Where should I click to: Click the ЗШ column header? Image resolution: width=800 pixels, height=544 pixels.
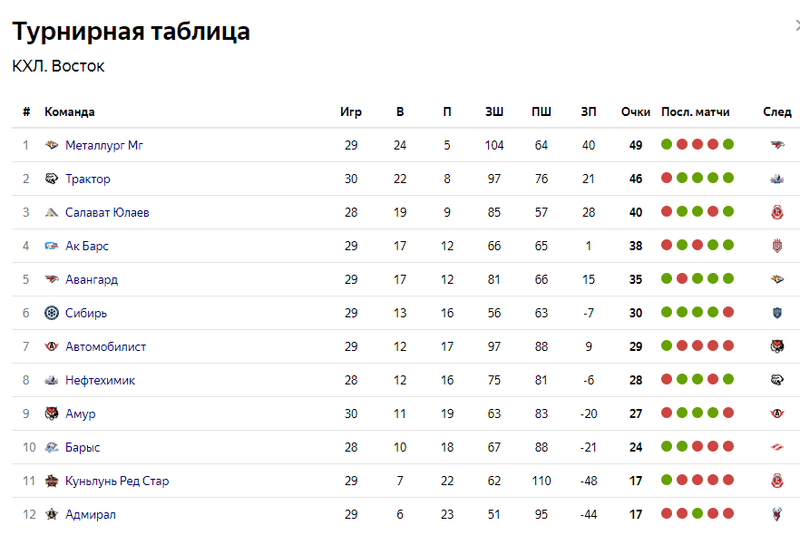pos(494,112)
